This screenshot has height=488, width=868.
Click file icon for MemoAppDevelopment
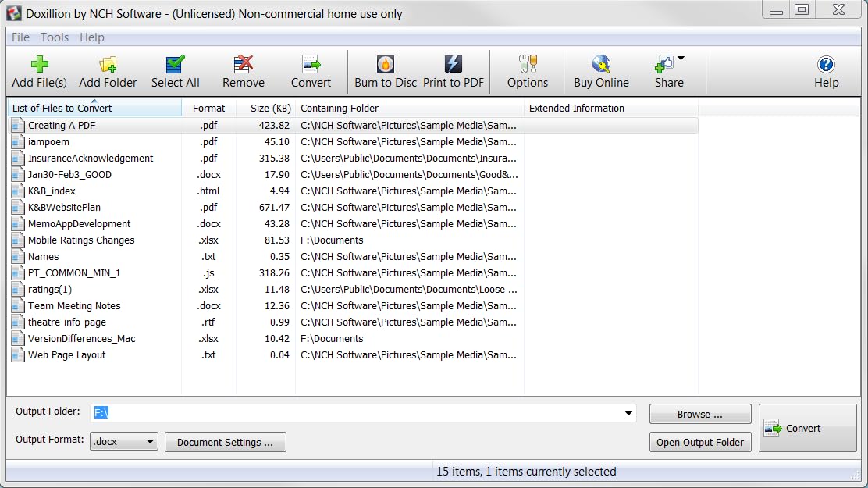click(x=18, y=224)
